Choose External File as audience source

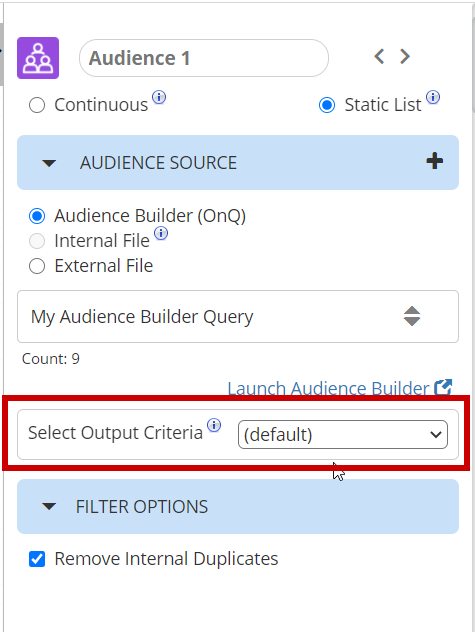click(x=37, y=266)
